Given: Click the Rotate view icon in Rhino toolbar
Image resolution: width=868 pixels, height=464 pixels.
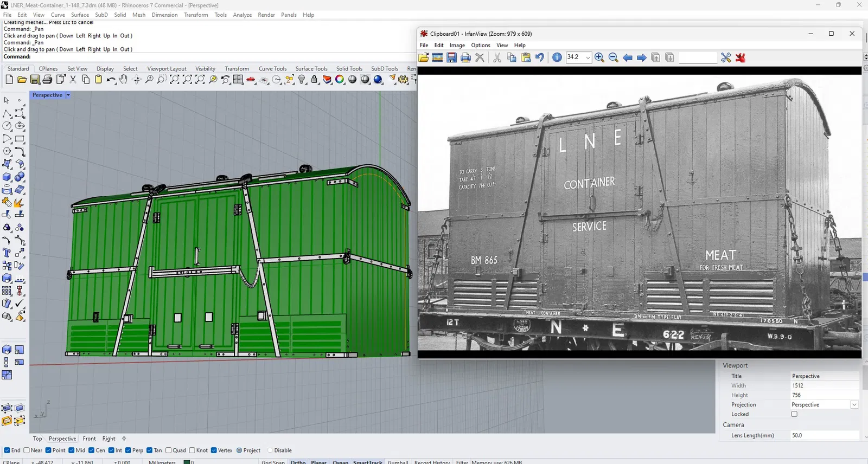Looking at the screenshot, I should [x=136, y=80].
